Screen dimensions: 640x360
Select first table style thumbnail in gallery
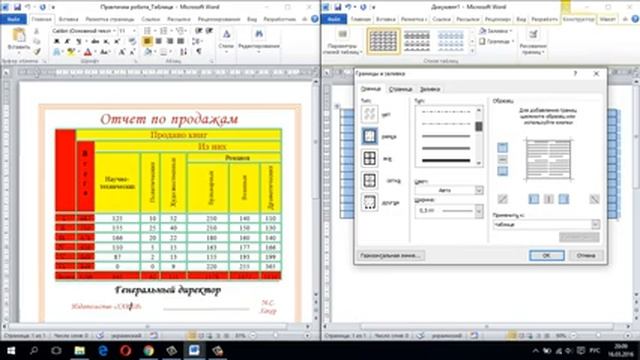383,41
